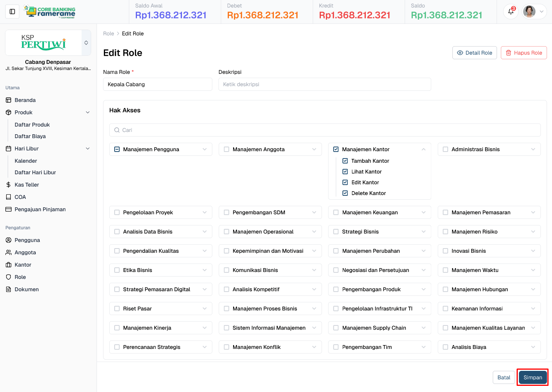Collapse the Manajemen Kantor group
The image size is (552, 392).
(424, 149)
